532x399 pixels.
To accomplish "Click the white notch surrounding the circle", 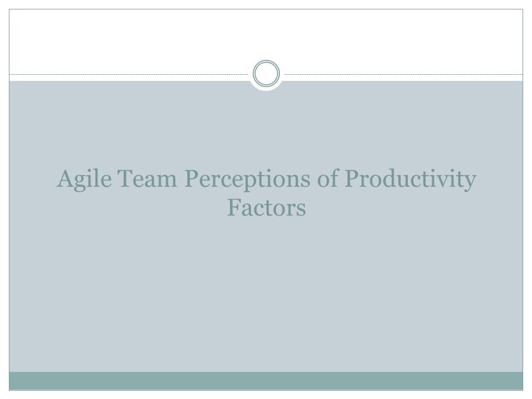I will click(267, 89).
